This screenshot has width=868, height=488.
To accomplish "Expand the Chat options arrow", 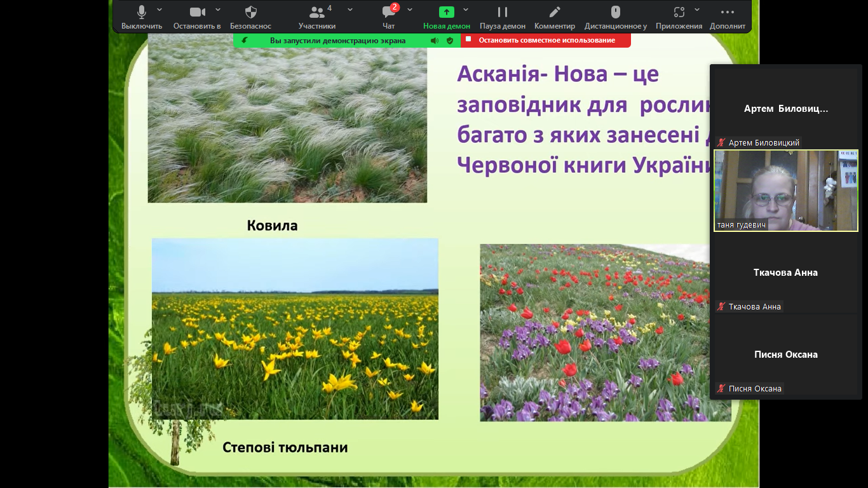I will pyautogui.click(x=410, y=10).
